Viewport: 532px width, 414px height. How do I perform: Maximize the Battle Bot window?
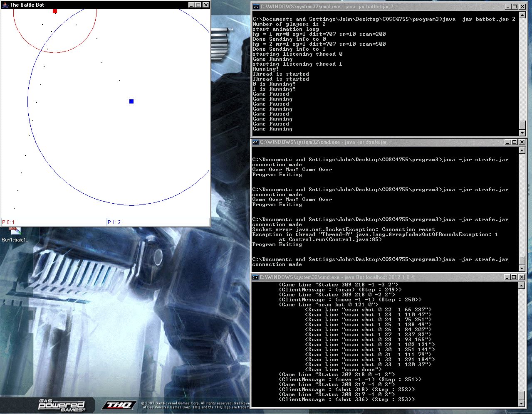coord(198,5)
